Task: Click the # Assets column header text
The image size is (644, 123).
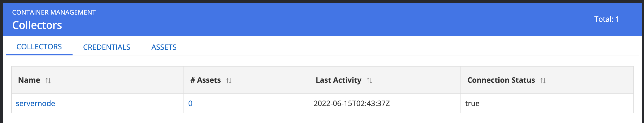Action: click(x=205, y=80)
